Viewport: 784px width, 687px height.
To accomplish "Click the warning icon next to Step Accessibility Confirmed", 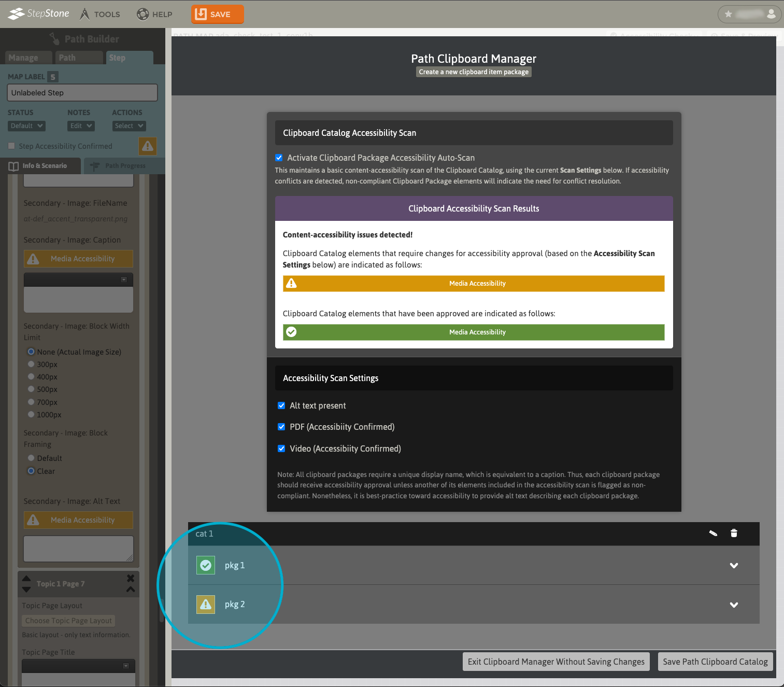I will pos(148,146).
